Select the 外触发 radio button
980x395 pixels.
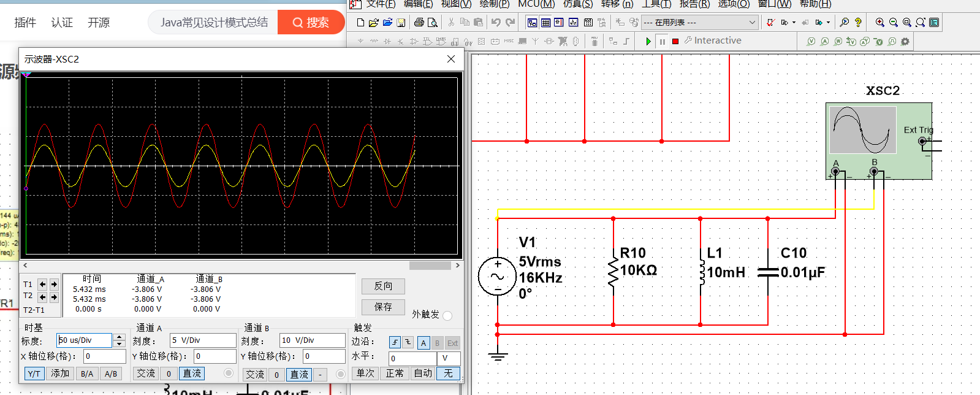pyautogui.click(x=447, y=315)
